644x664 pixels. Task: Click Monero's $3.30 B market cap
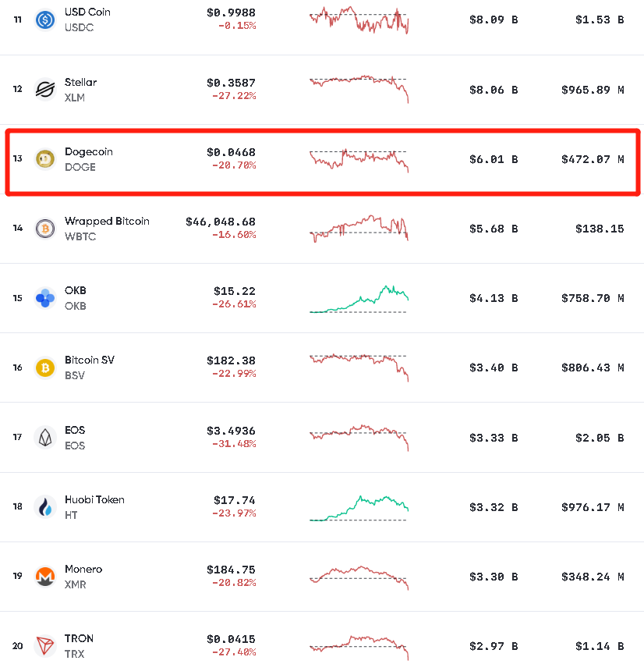tap(493, 577)
